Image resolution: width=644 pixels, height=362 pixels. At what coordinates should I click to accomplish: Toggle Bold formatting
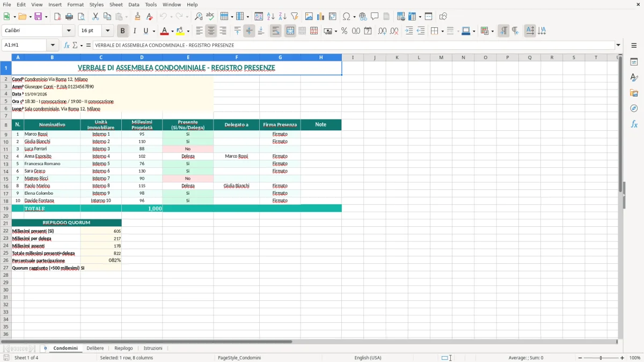click(122, 31)
